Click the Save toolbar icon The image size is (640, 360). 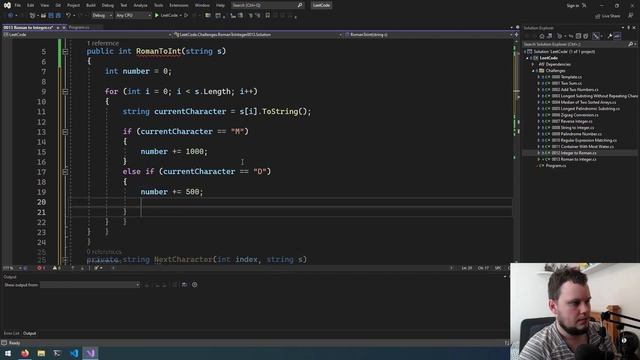point(51,16)
